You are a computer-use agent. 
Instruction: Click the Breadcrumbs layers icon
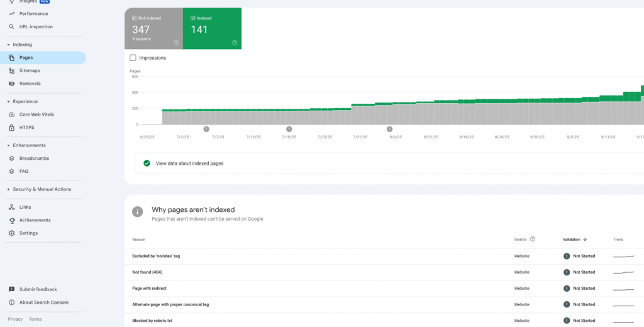[11, 158]
